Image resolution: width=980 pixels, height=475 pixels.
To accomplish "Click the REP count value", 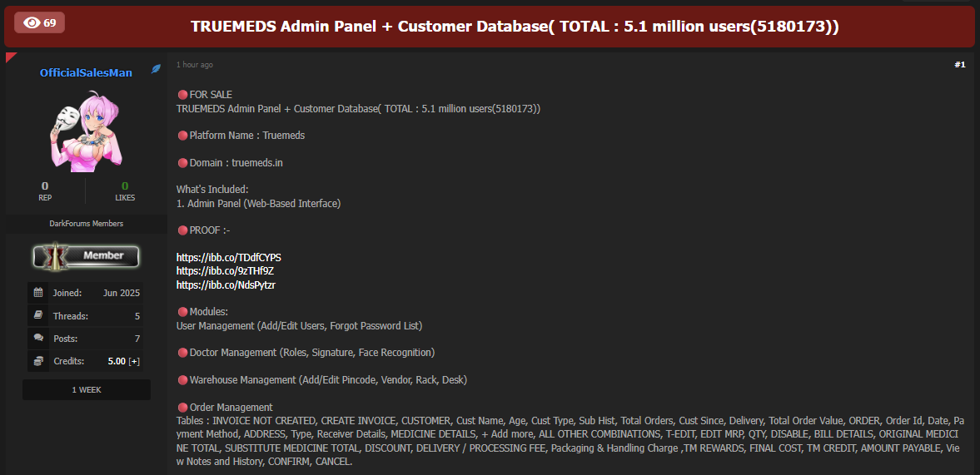I will tap(45, 186).
